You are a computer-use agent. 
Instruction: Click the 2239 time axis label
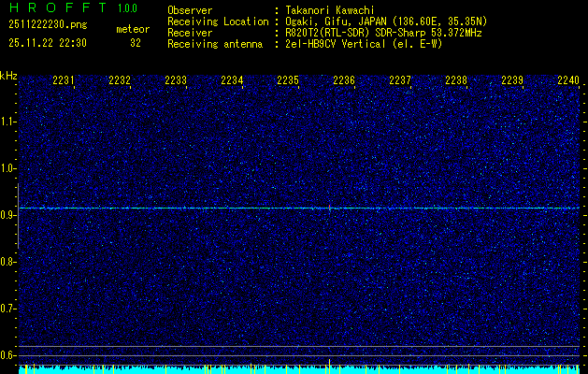tap(512, 80)
